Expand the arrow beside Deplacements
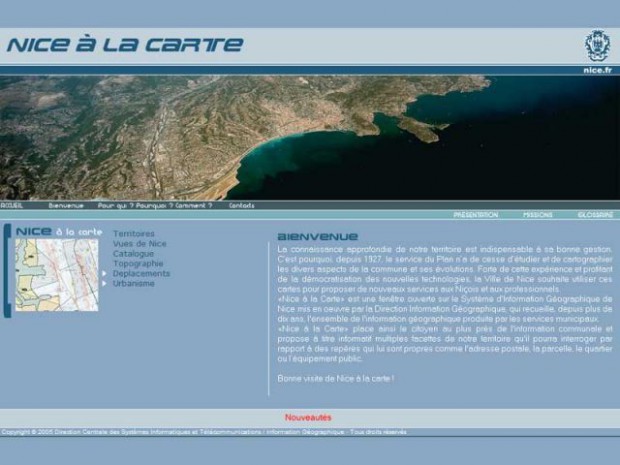Image resolution: width=620 pixels, height=465 pixels. 104,273
